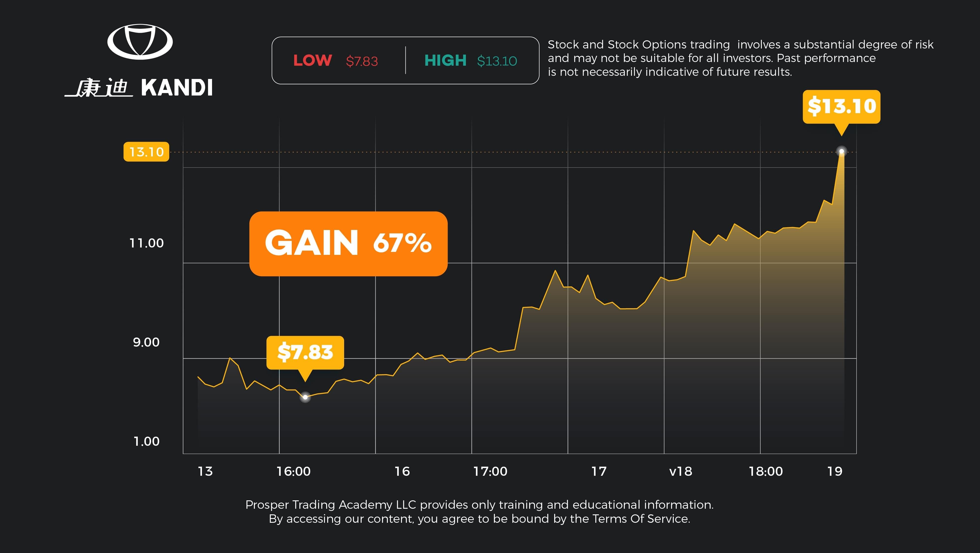Click the green HIGH label

445,61
